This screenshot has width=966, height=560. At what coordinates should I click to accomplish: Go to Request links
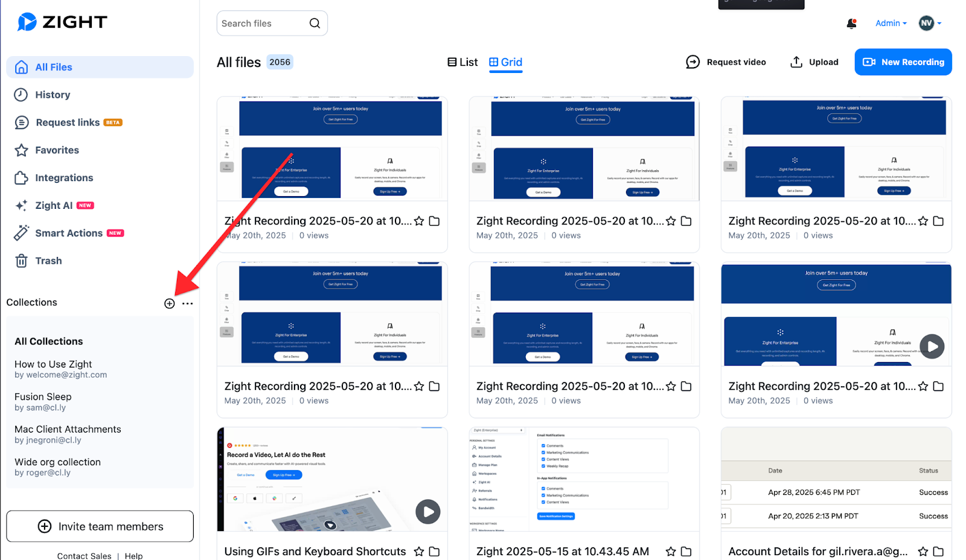pos(68,122)
